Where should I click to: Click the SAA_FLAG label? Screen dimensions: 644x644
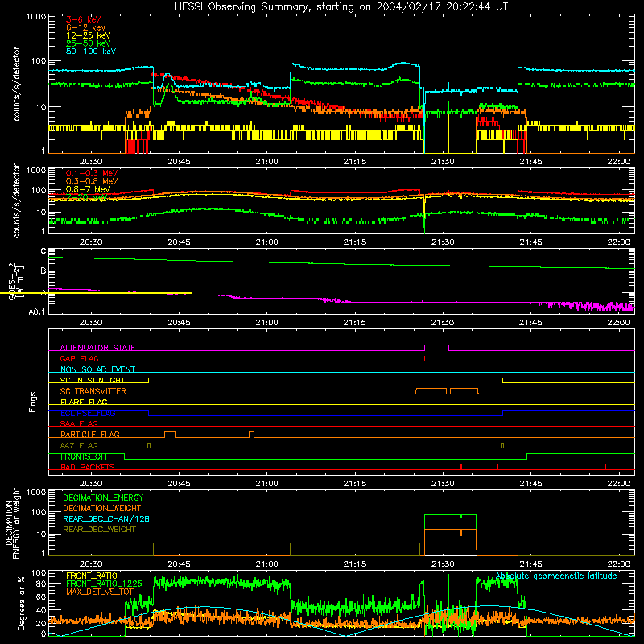[79, 423]
